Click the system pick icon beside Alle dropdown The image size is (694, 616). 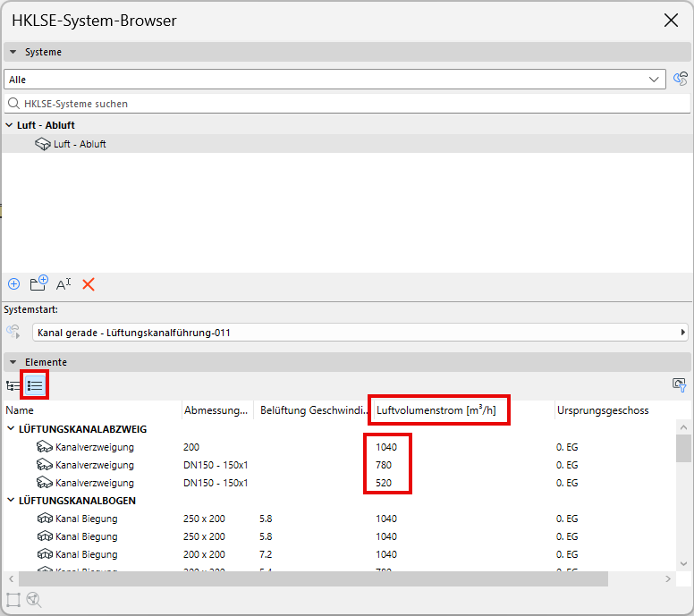coord(681,80)
